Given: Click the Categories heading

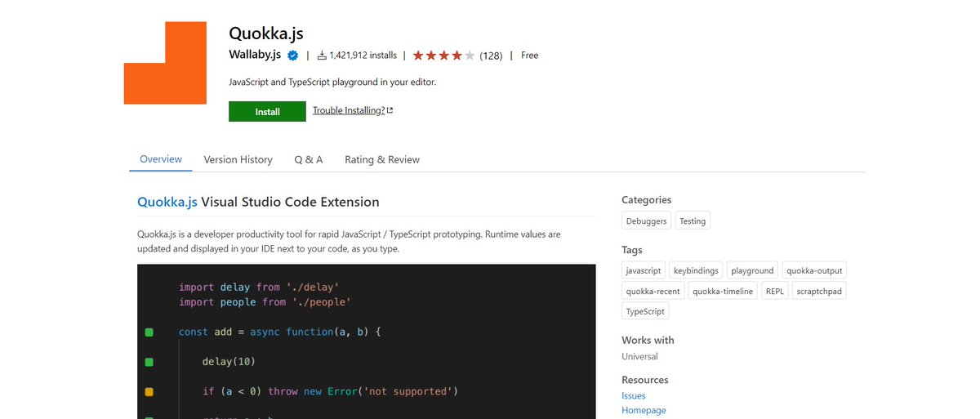Looking at the screenshot, I should [646, 200].
